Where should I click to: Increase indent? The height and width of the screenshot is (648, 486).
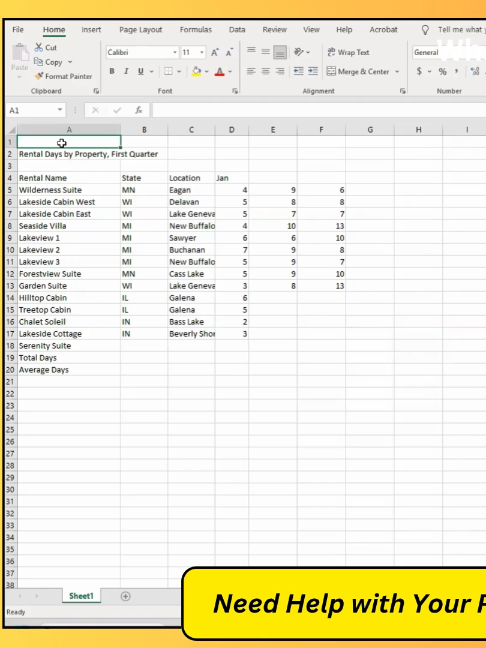click(x=313, y=71)
